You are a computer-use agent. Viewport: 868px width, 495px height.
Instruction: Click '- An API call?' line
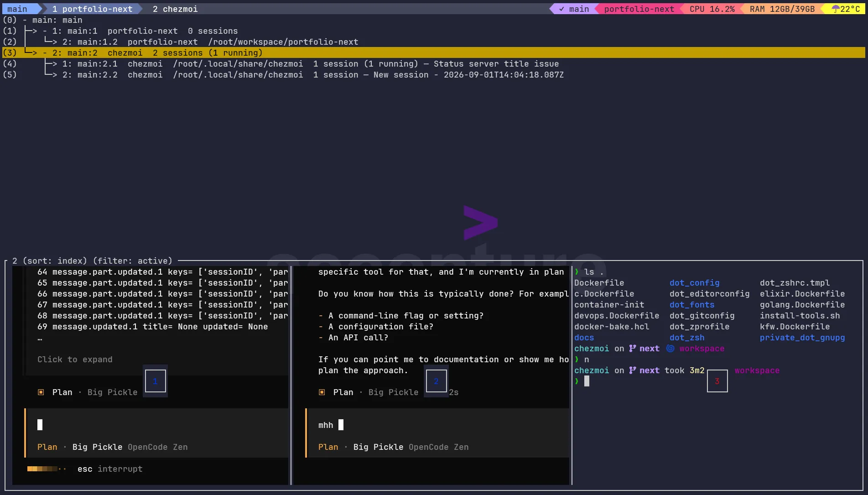[353, 338]
